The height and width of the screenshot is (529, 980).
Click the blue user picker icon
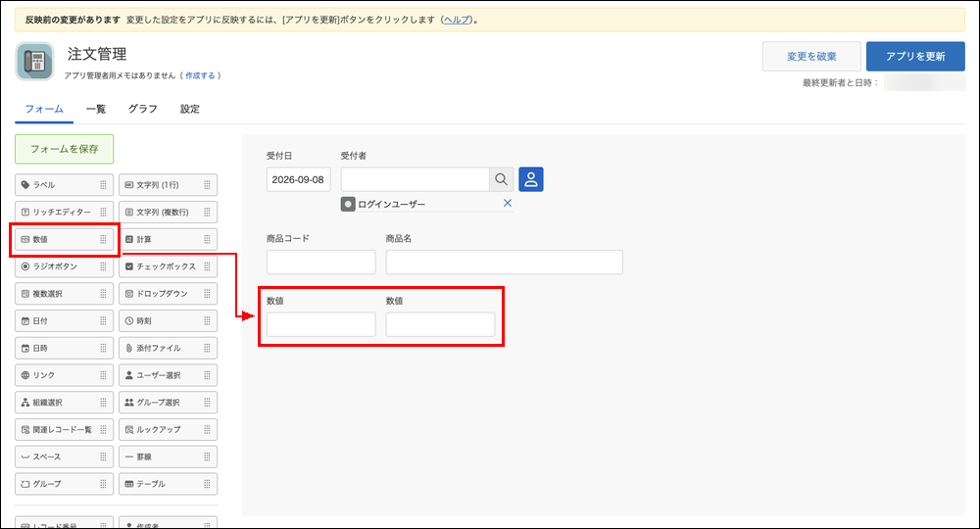click(530, 179)
